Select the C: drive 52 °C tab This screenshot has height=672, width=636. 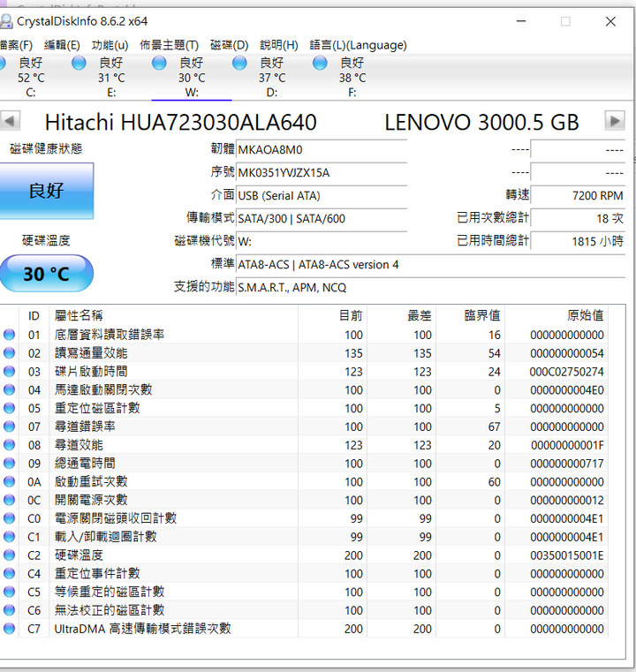(x=31, y=77)
